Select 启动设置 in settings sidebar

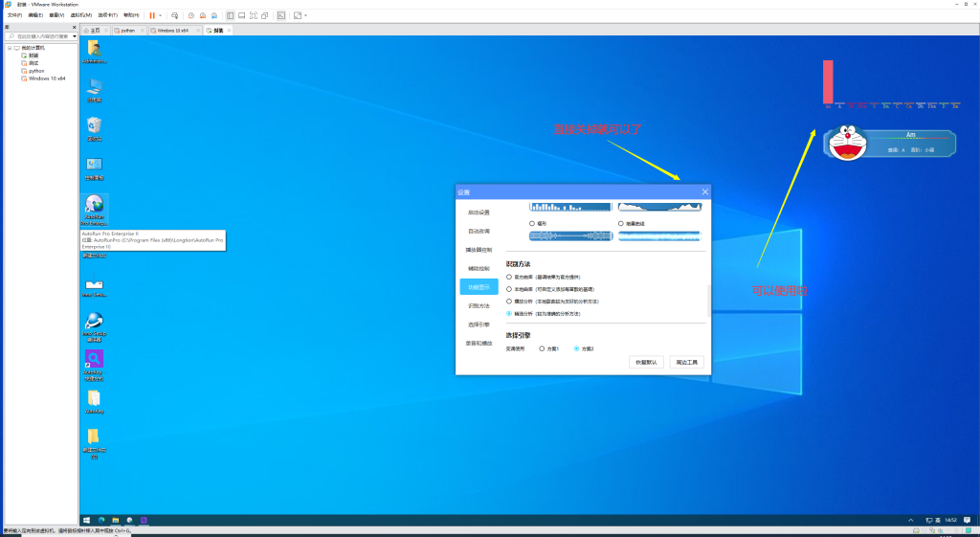[x=479, y=213]
